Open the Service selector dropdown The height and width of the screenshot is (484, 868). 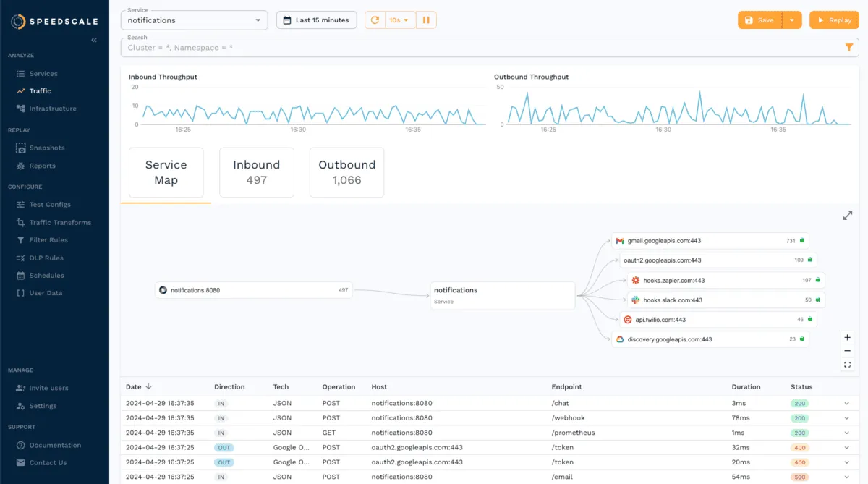pyautogui.click(x=193, y=20)
